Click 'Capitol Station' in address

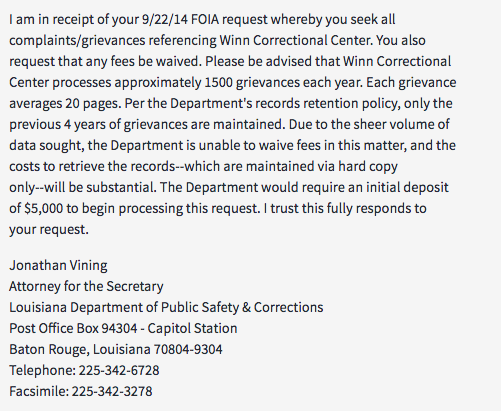point(192,329)
